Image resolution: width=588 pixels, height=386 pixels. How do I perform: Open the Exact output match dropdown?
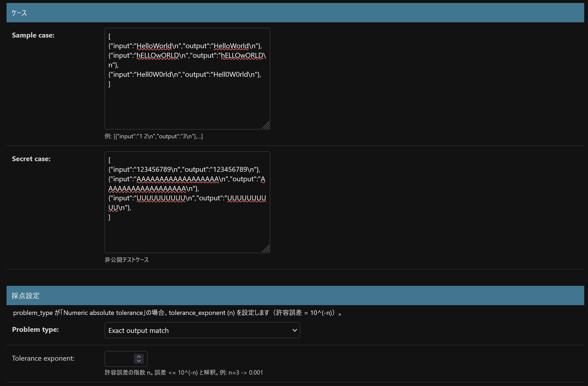(x=202, y=330)
